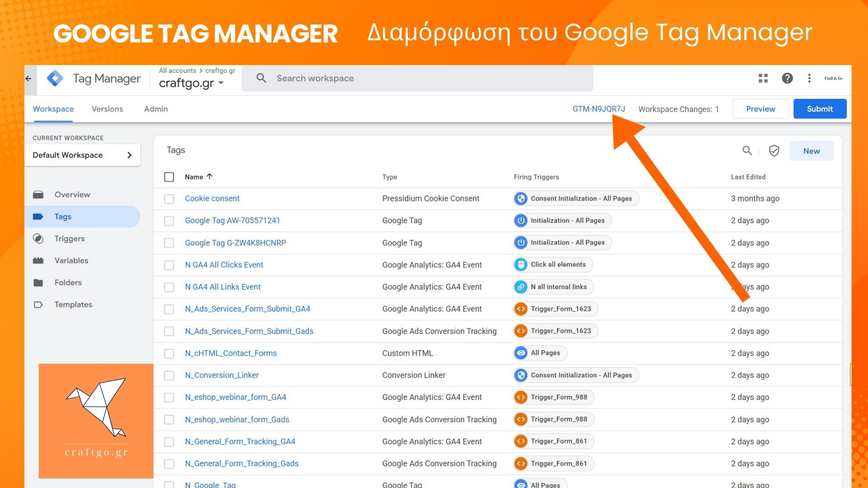868x488 pixels.
Task: Click the Tags label icon in sidebar
Action: click(38, 217)
